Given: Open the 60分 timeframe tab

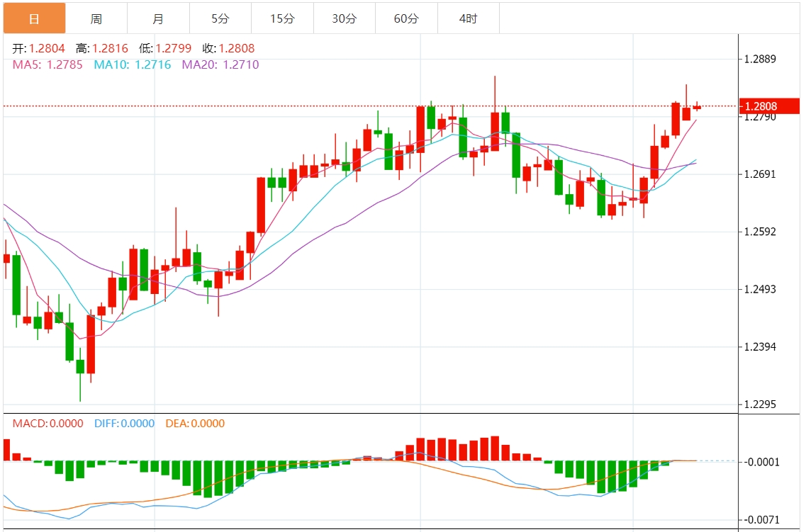Looking at the screenshot, I should (x=406, y=18).
